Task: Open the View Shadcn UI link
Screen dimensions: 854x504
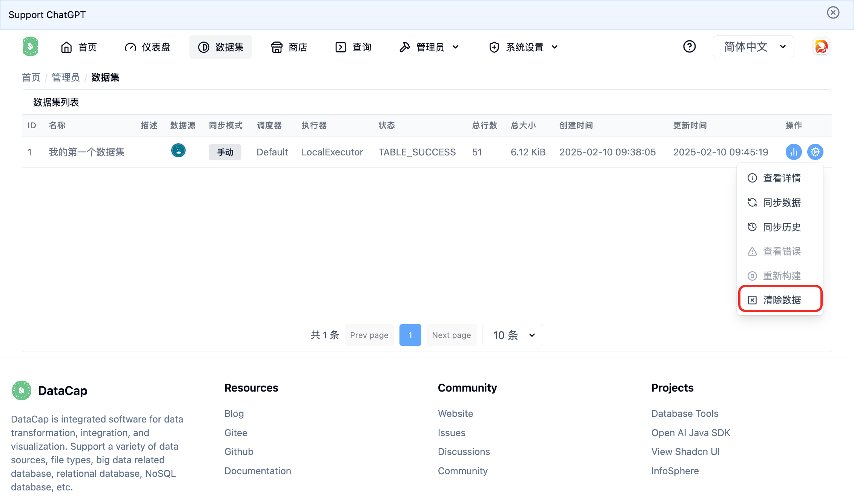Action: click(686, 452)
